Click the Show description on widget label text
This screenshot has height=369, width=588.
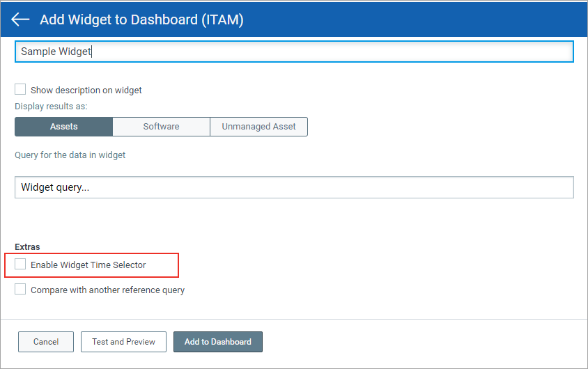(x=86, y=91)
